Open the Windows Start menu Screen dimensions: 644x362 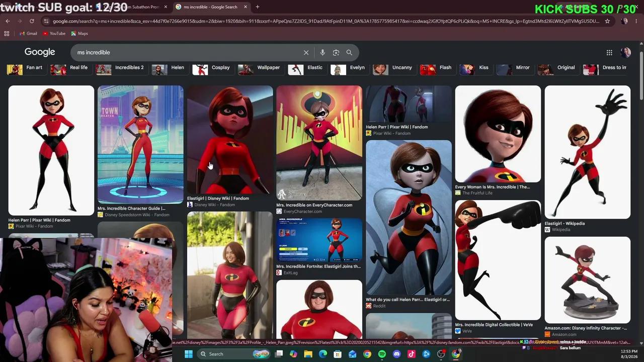point(188,354)
